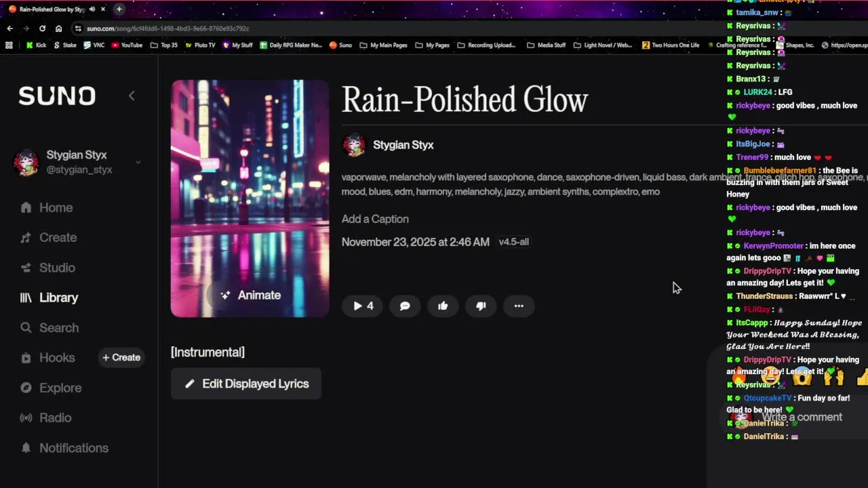Open the Pluto TV bookmark
868x488 pixels.
199,45
